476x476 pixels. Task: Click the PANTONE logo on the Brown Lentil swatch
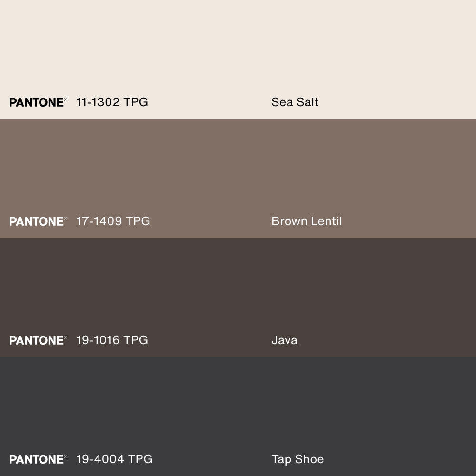coord(36,221)
